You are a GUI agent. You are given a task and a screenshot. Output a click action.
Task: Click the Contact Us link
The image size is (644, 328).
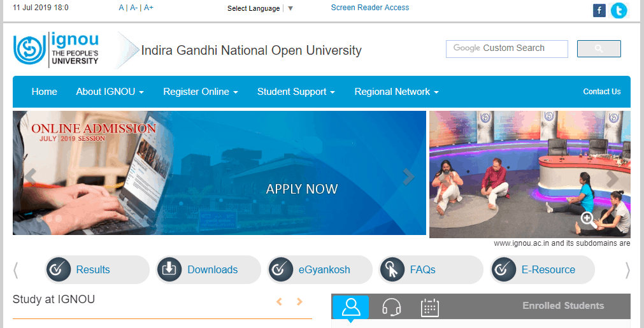[x=601, y=92]
